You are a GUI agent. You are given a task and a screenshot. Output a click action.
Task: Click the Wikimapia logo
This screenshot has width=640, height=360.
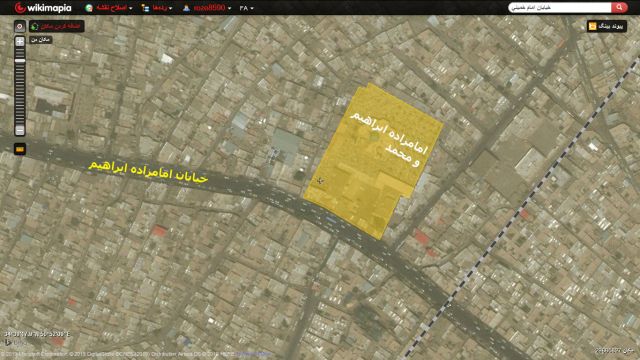pos(43,7)
